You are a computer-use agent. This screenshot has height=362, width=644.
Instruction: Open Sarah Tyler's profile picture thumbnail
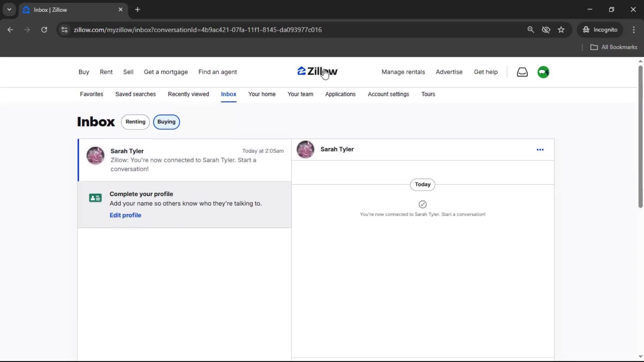click(95, 155)
